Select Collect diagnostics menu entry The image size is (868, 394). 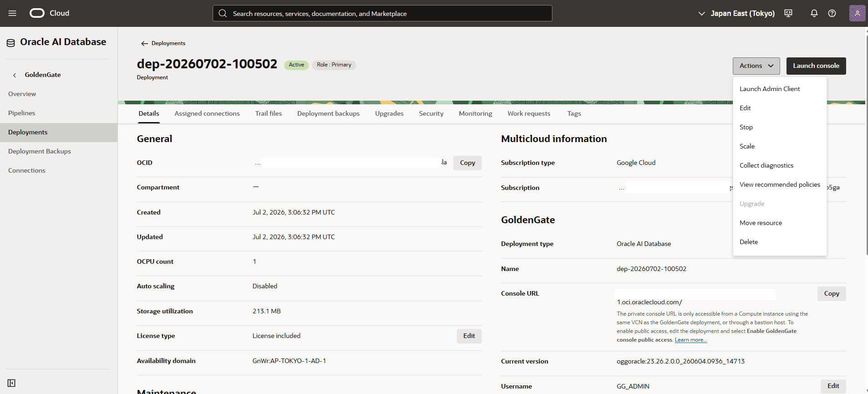(780, 165)
